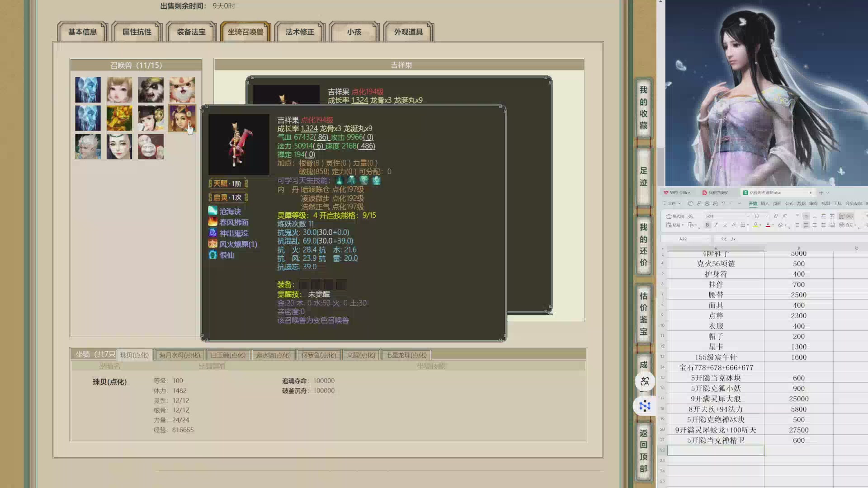
Task: Click the round translate floating icon
Action: click(645, 381)
